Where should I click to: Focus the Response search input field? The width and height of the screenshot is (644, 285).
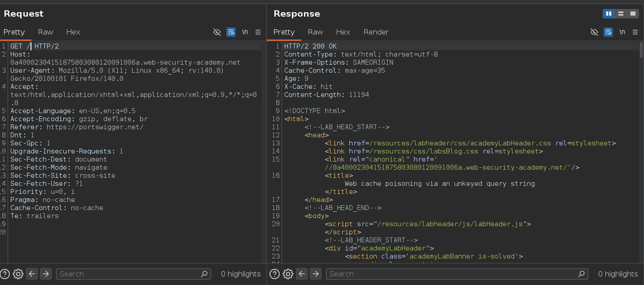(457, 274)
